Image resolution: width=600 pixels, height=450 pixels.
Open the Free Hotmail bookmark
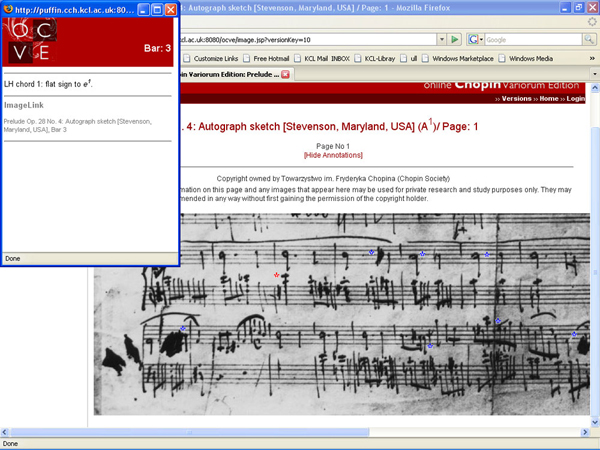[x=271, y=58]
